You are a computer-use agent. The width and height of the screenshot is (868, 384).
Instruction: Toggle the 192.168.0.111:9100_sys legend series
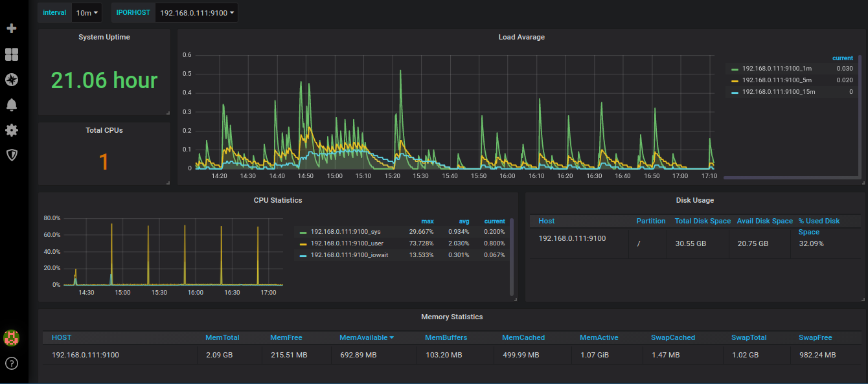(x=345, y=231)
